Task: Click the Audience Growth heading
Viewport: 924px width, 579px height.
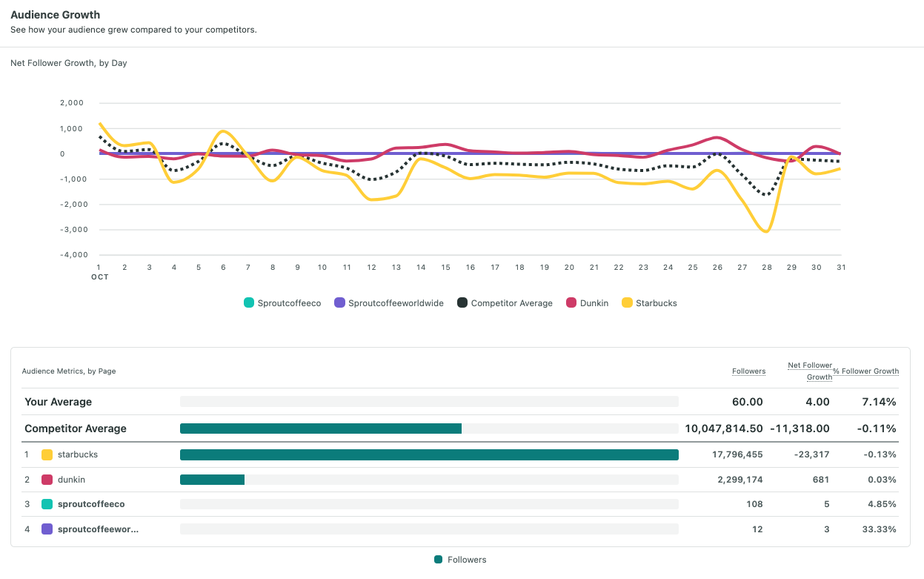Action: 56,15
